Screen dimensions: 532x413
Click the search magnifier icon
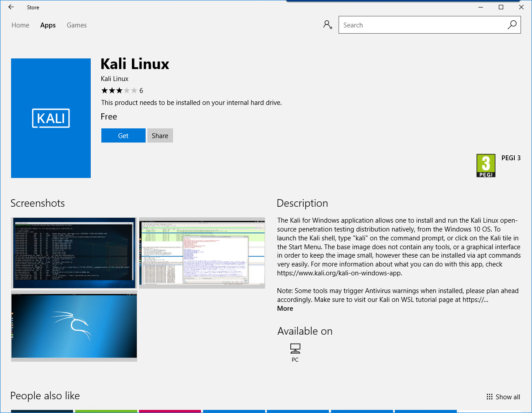512,25
